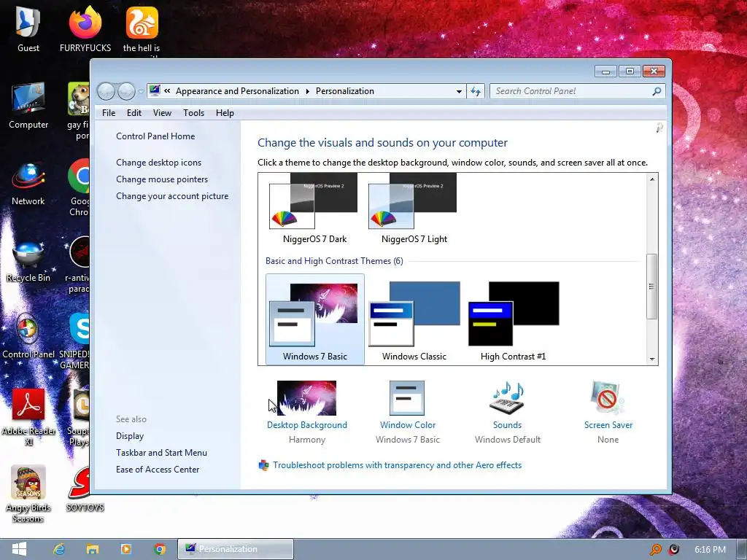Click the taskbar clock showing 6:16 PM
Viewport: 747px width, 560px height.
(x=710, y=550)
